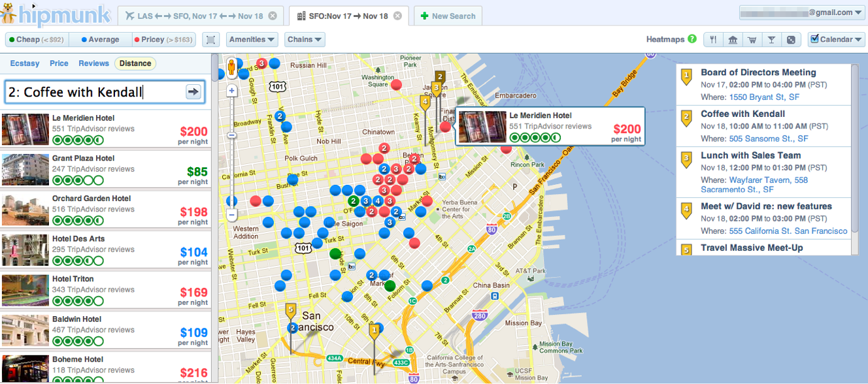The image size is (868, 384).
Task: Click the Coffee with Kendall flag icon
Action: [x=686, y=118]
